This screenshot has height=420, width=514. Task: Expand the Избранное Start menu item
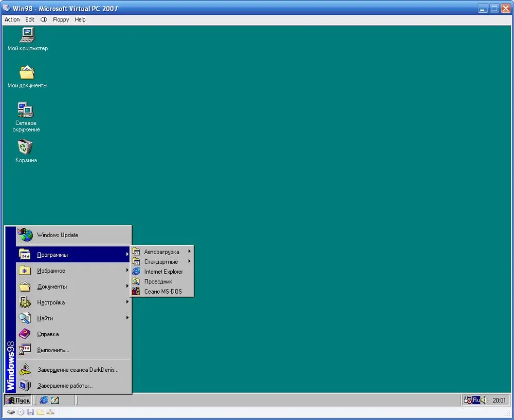51,271
